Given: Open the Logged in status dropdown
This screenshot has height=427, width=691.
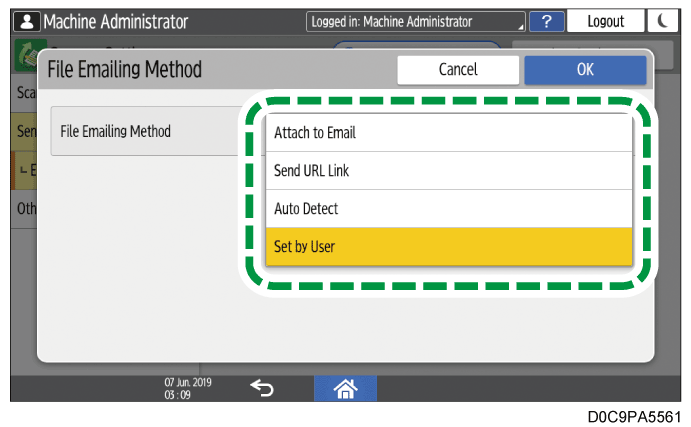Looking at the screenshot, I should (x=416, y=21).
